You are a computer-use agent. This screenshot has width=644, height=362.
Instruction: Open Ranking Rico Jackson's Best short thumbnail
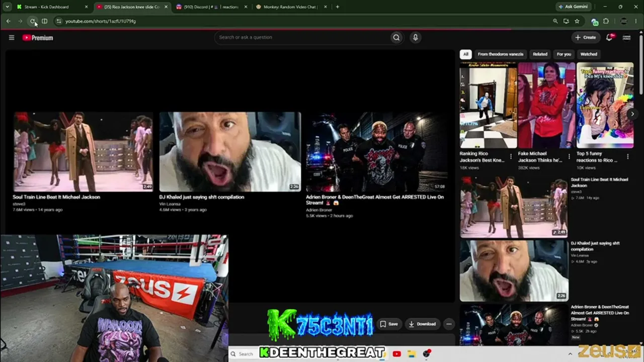(489, 105)
